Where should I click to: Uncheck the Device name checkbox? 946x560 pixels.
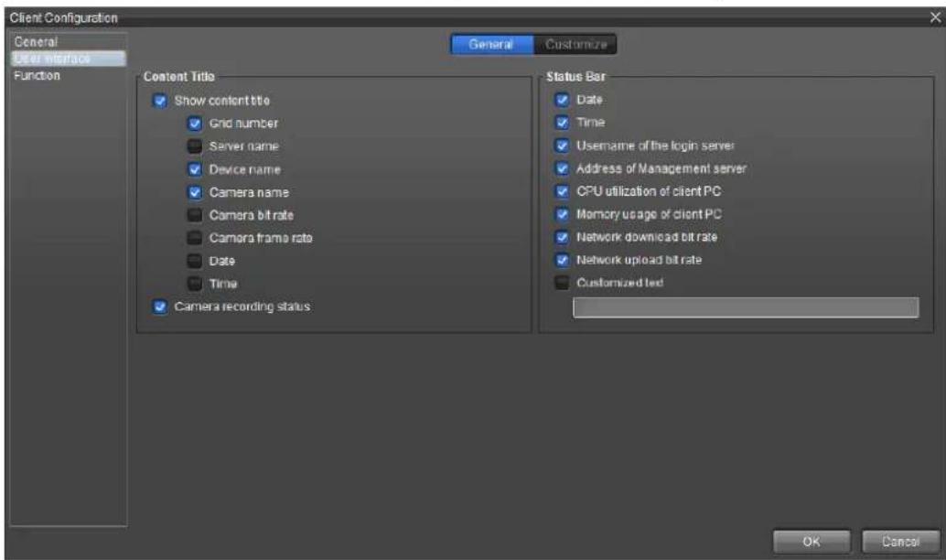194,169
